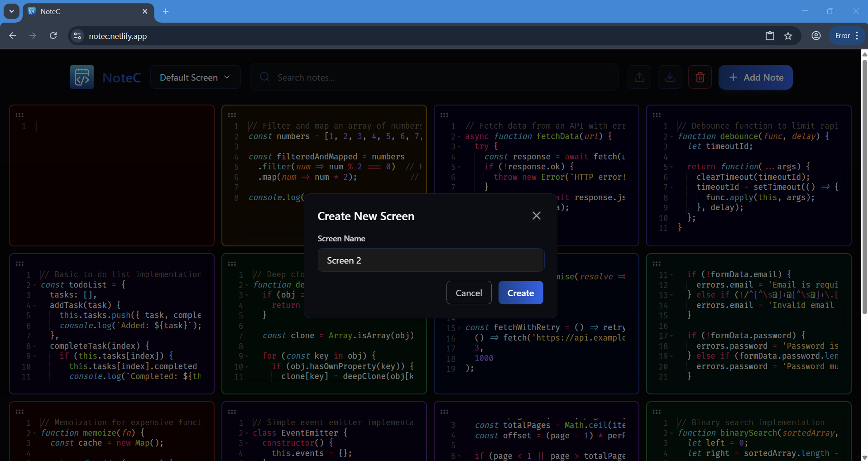The image size is (868, 461).
Task: Click the NoteC browser tab
Action: click(88, 11)
